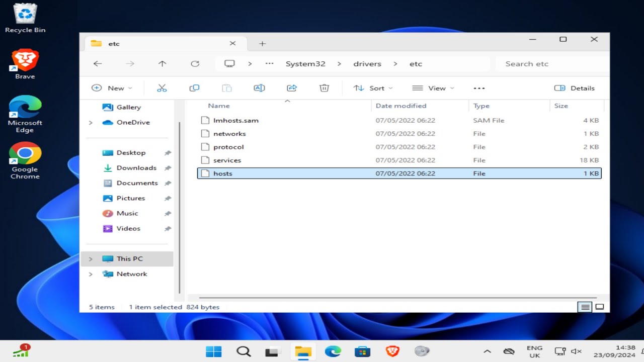Click the address bar ellipsis for hidden folders
The height and width of the screenshot is (362, 644).
pos(269,64)
